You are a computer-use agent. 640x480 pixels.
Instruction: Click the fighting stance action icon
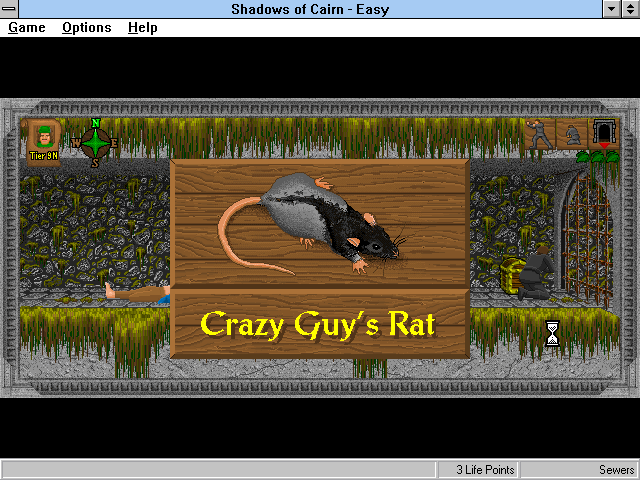(540, 134)
